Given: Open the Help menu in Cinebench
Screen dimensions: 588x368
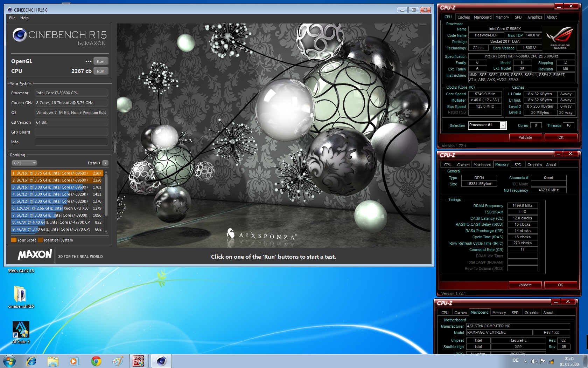Looking at the screenshot, I should pos(24,18).
